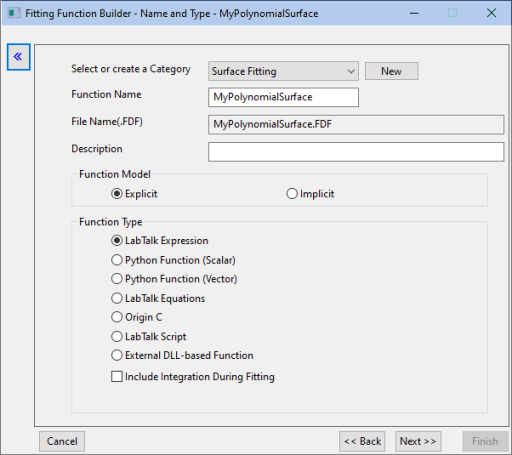Click the 'File Name(.FDF)' label
This screenshot has width=512, height=455.
pyautogui.click(x=107, y=122)
